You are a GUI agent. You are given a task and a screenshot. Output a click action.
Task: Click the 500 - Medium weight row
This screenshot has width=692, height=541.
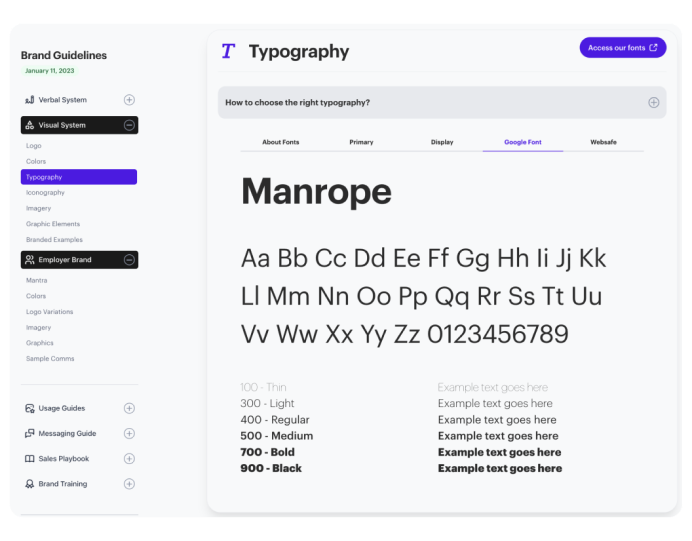277,436
